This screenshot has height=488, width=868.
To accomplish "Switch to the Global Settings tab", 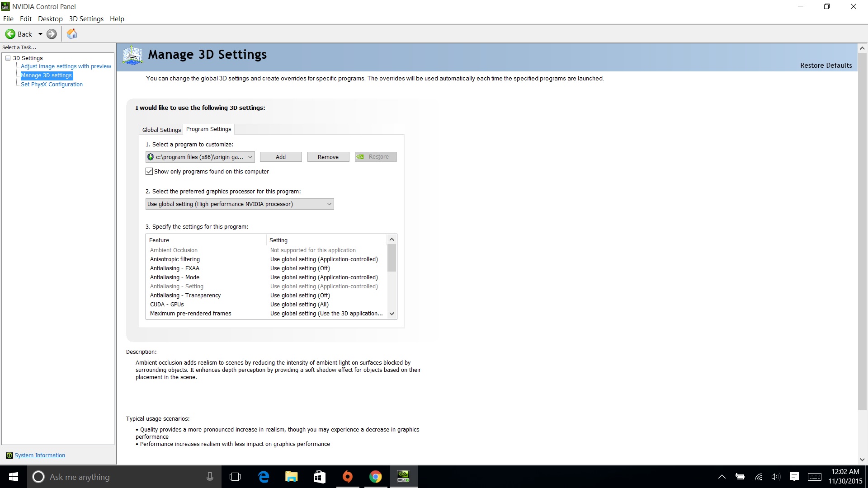I will pyautogui.click(x=161, y=130).
